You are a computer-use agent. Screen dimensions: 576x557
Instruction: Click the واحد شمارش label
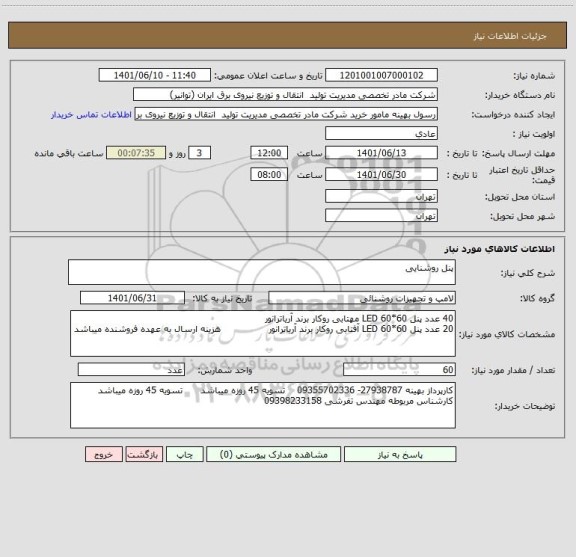pyautogui.click(x=225, y=370)
